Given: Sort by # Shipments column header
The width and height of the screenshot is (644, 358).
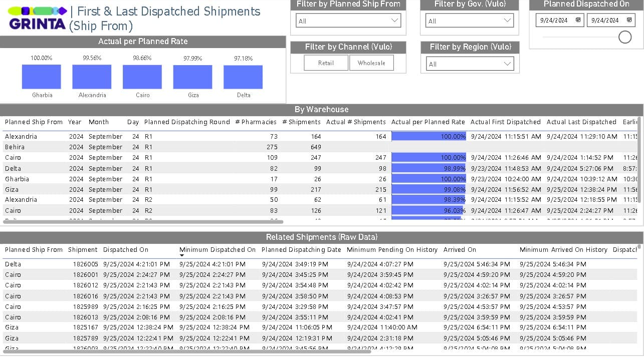Looking at the screenshot, I should point(301,122).
